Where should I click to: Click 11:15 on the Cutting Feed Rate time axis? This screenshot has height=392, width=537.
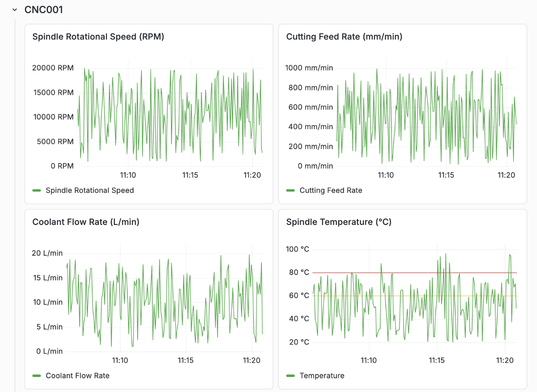pos(446,175)
